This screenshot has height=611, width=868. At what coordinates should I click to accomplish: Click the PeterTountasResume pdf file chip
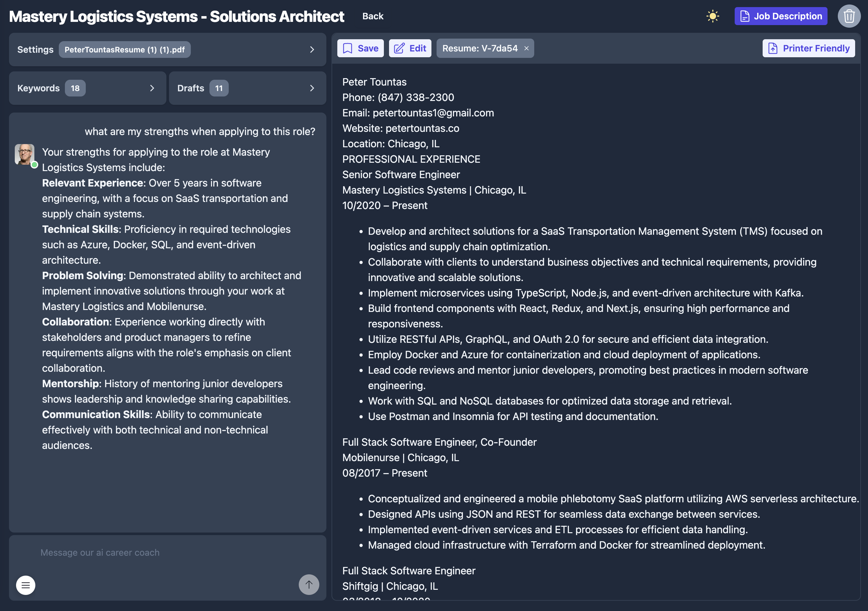coord(124,50)
